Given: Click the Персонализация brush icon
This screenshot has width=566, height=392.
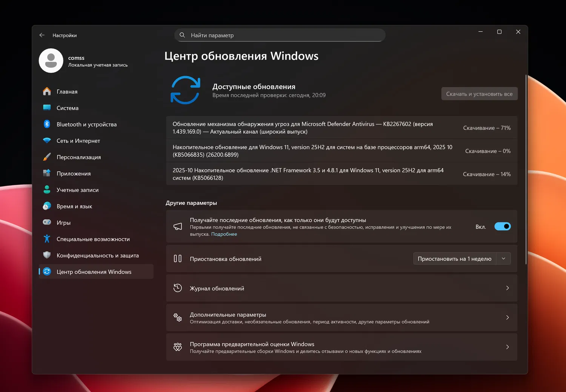Looking at the screenshot, I should pos(47,157).
